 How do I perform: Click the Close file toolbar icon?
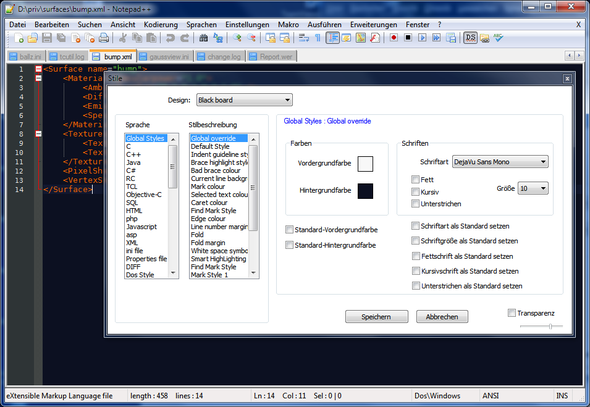[76, 38]
